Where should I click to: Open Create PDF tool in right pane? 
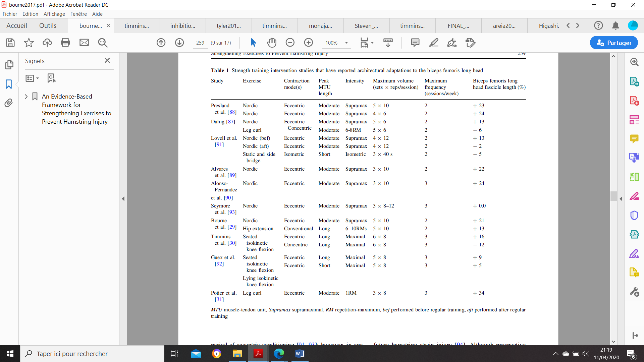634,101
